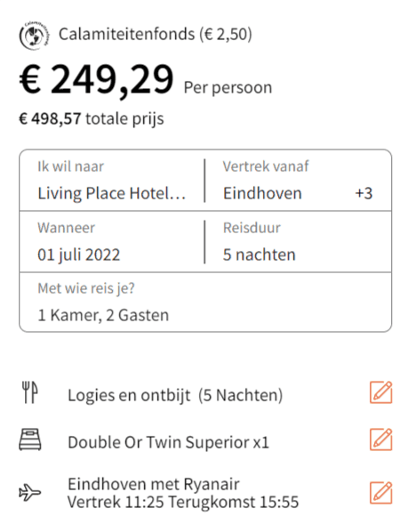
Task: Open the 'Reisduur' 5 nachten selector
Action: point(298,242)
